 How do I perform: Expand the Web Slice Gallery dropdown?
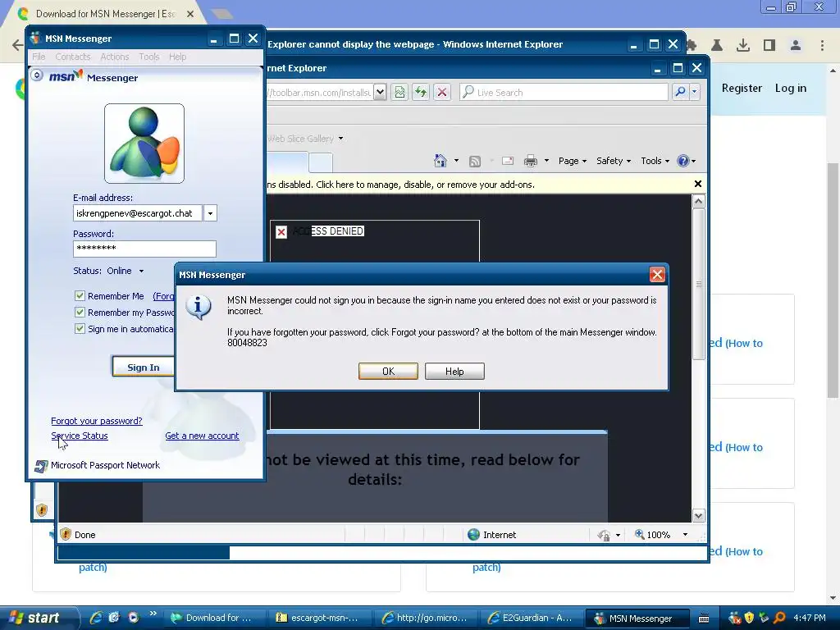(340, 139)
